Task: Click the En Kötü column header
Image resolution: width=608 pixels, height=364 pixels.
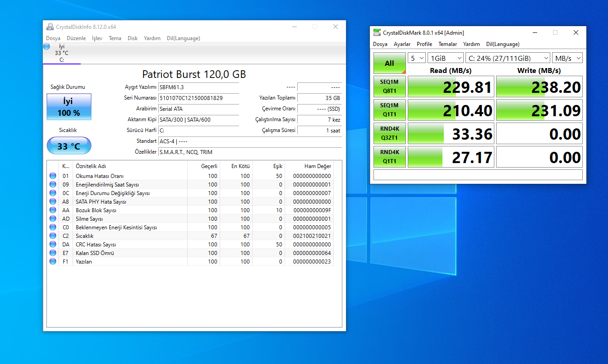Action: pyautogui.click(x=236, y=166)
